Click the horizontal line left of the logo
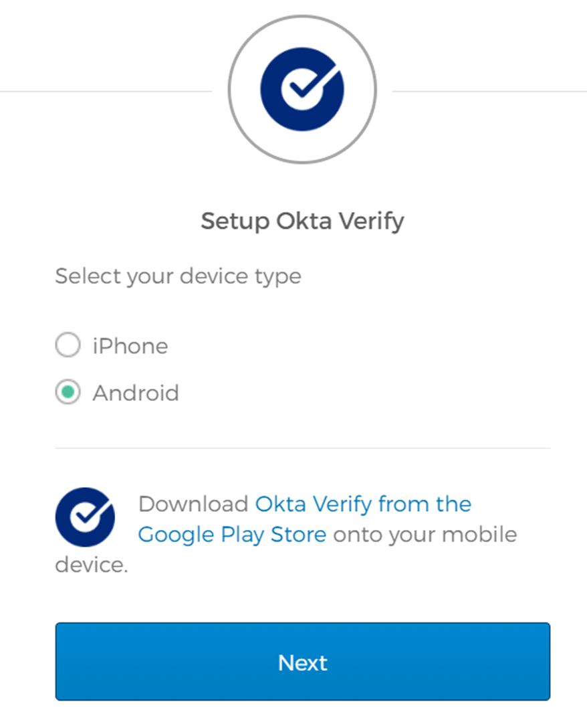The image size is (587, 728). [x=107, y=90]
